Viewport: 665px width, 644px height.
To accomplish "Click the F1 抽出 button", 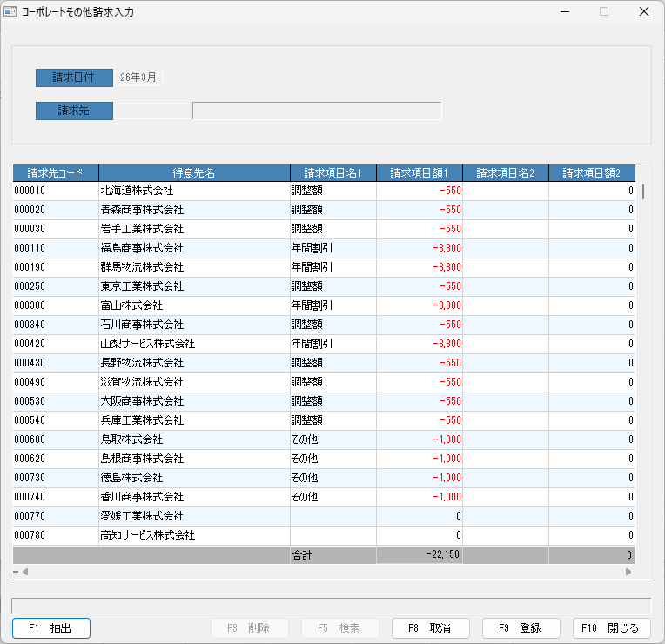I will 51,627.
